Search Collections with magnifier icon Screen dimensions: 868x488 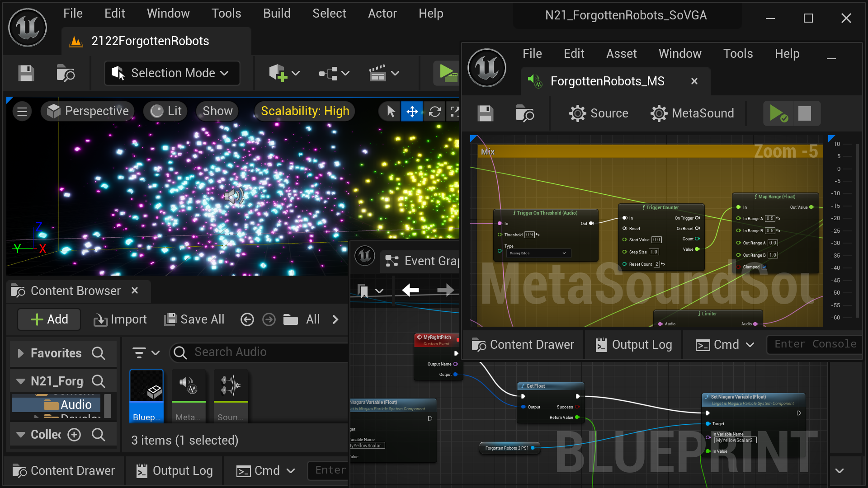click(99, 435)
